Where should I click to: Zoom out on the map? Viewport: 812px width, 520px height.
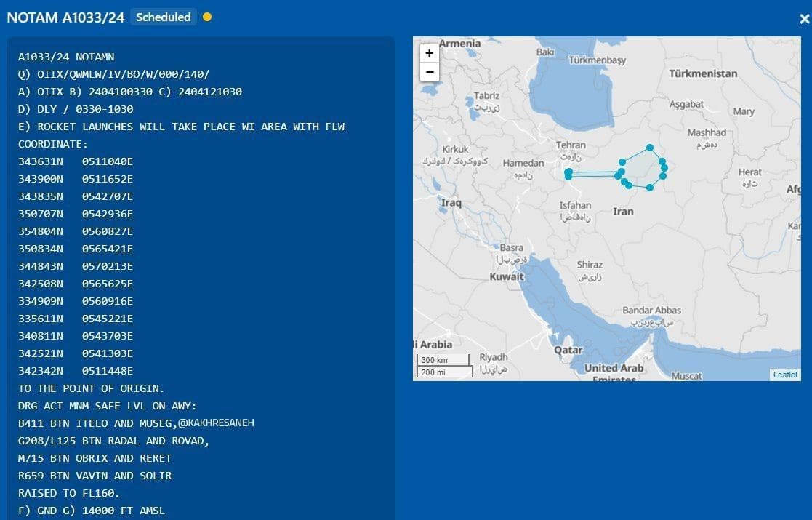pyautogui.click(x=430, y=72)
